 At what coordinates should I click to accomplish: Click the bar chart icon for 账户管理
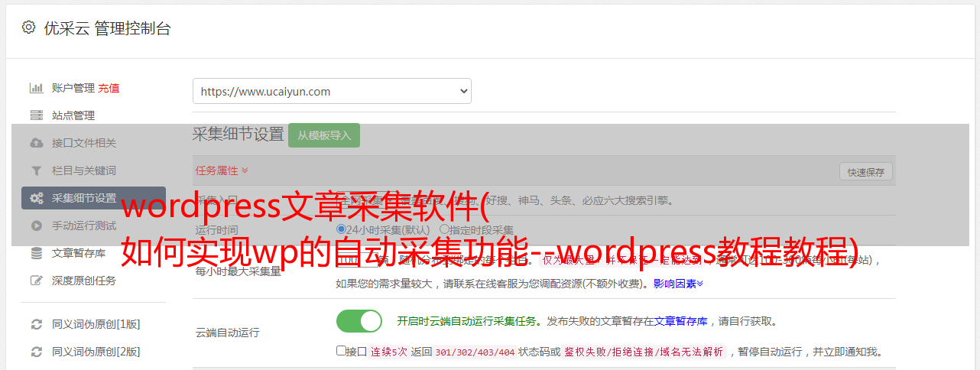(x=36, y=88)
